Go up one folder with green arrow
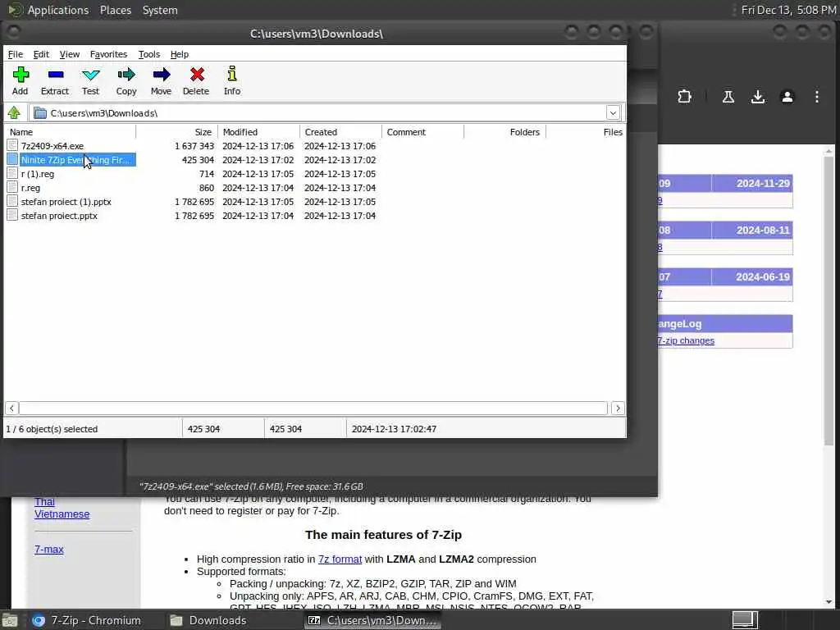Viewport: 840px width, 630px height. 14,113
